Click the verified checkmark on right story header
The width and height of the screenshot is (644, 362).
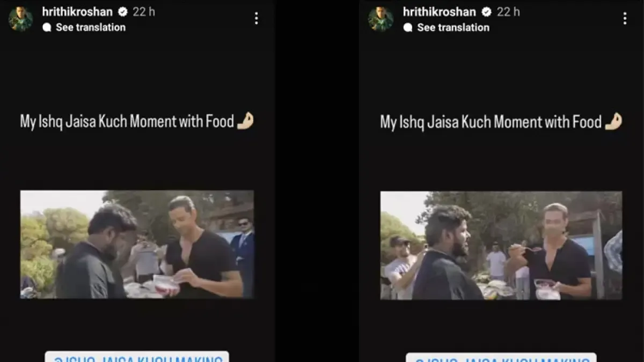pos(487,11)
